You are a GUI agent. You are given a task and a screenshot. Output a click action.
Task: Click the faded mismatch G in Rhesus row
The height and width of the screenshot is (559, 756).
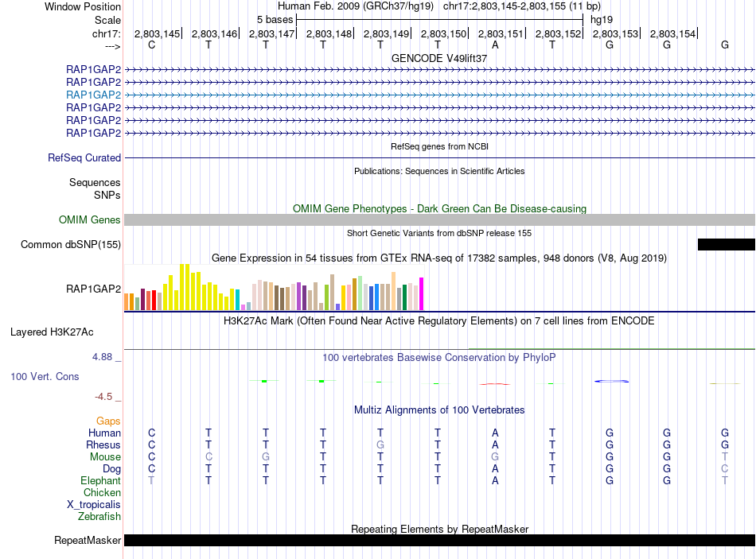[x=380, y=444]
